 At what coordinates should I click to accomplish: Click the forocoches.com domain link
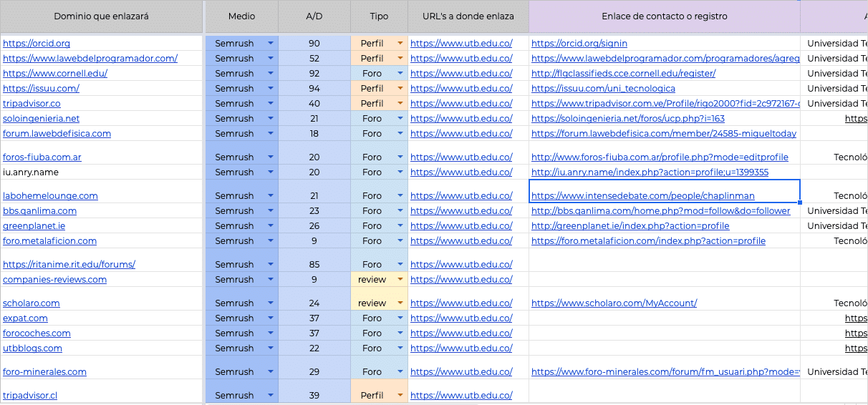[x=37, y=333]
